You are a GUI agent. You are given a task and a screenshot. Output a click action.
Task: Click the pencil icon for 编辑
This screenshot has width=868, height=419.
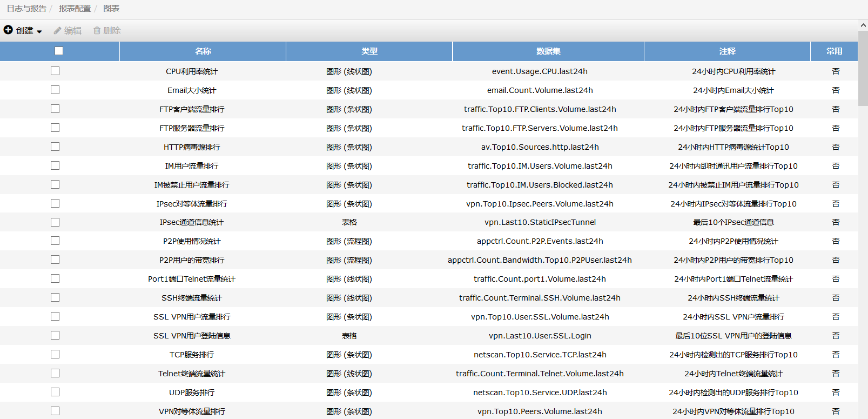click(x=57, y=31)
